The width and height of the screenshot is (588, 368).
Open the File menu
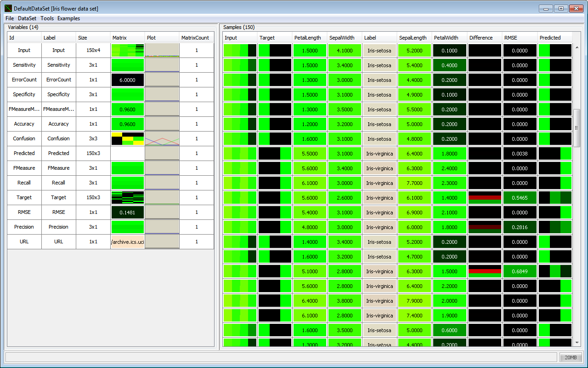(x=10, y=18)
